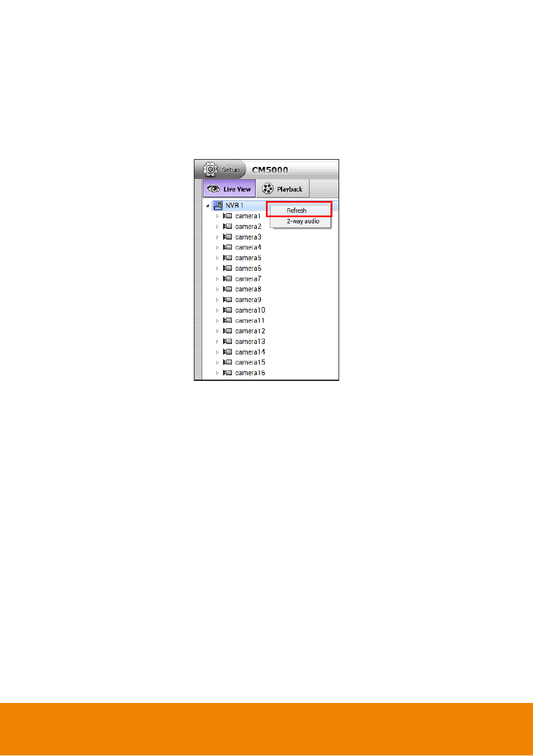Screen dimensions: 533x756
Task: Expand the camera13 node
Action: coord(217,342)
